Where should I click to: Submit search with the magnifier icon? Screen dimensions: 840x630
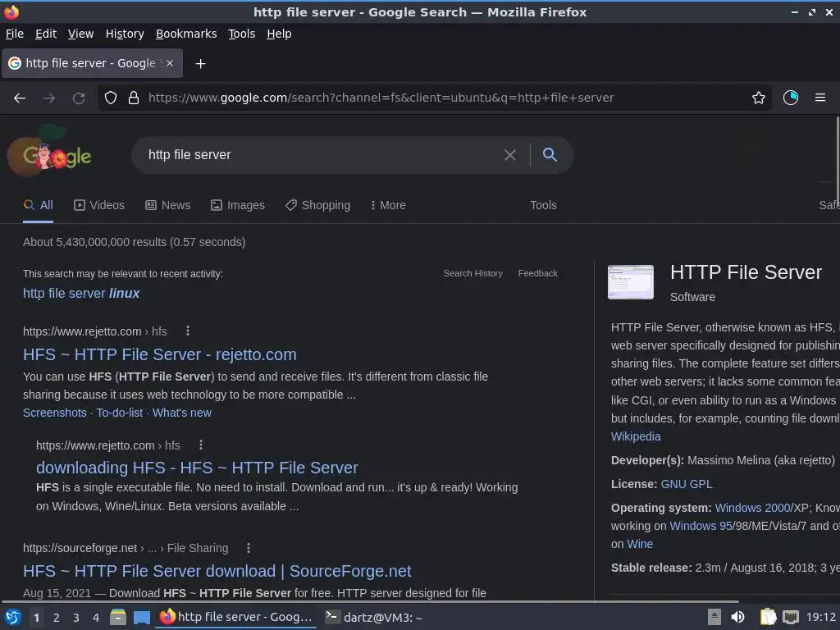coord(550,155)
